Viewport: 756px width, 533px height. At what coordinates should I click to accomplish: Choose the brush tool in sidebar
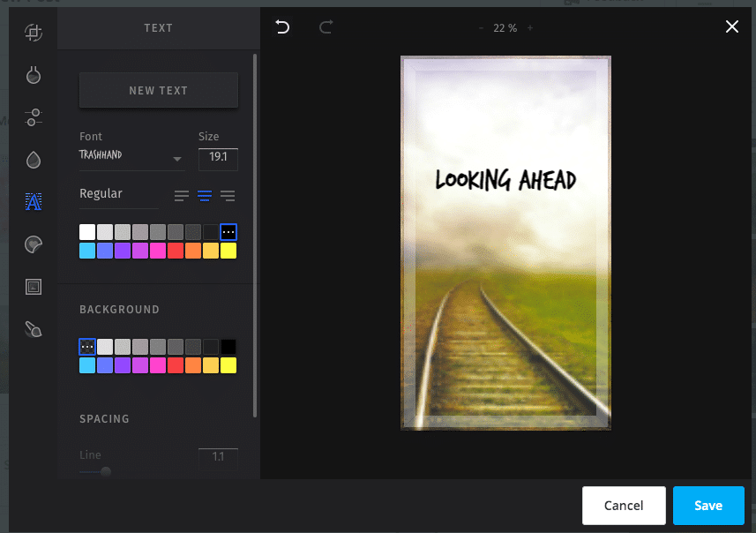point(34,329)
